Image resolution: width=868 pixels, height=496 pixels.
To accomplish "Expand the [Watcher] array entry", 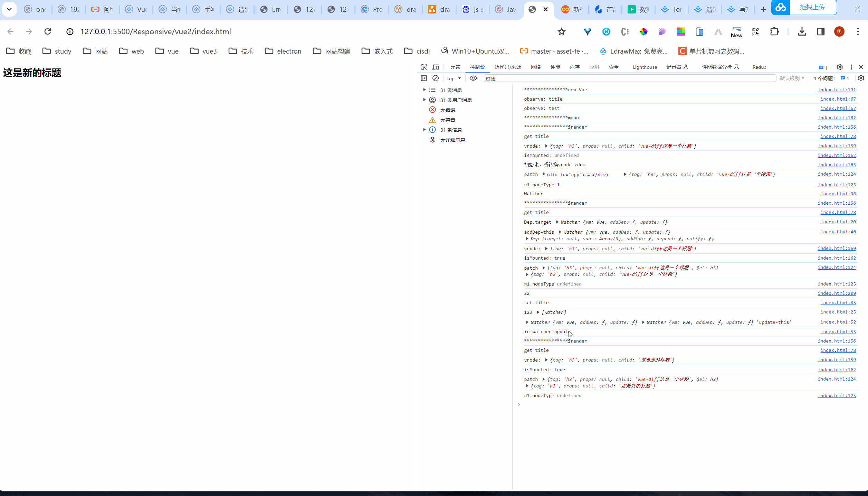I will (x=538, y=312).
